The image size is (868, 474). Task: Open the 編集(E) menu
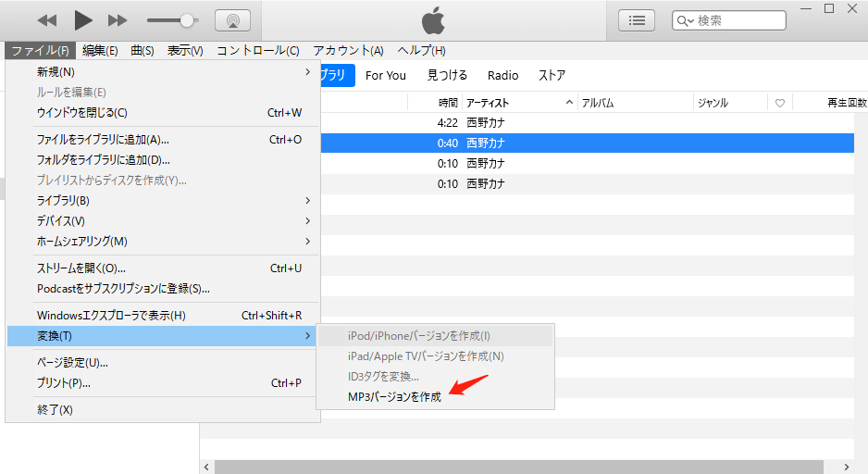100,50
